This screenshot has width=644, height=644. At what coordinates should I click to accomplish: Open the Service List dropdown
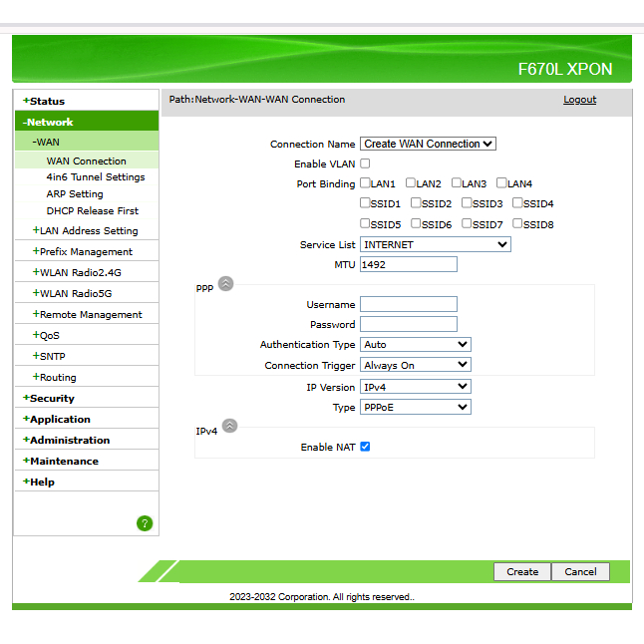(x=435, y=244)
